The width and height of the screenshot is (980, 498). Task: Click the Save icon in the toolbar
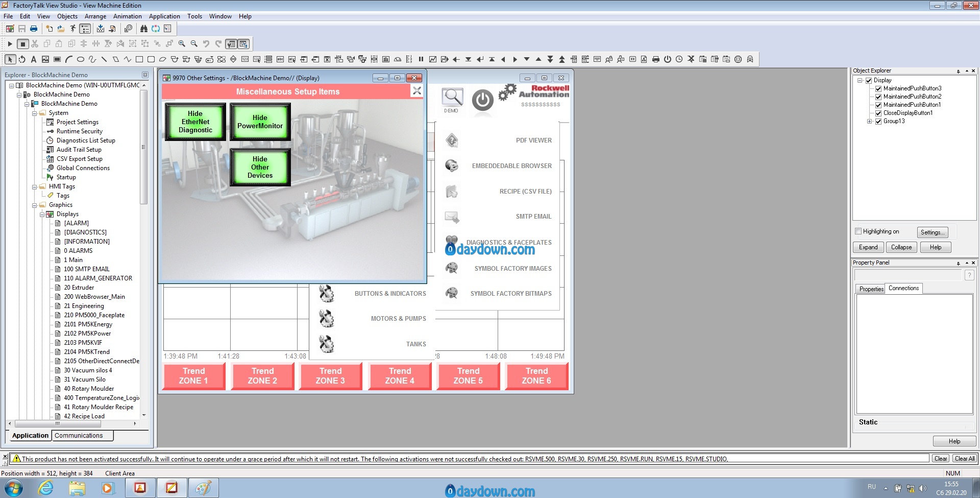[x=22, y=29]
